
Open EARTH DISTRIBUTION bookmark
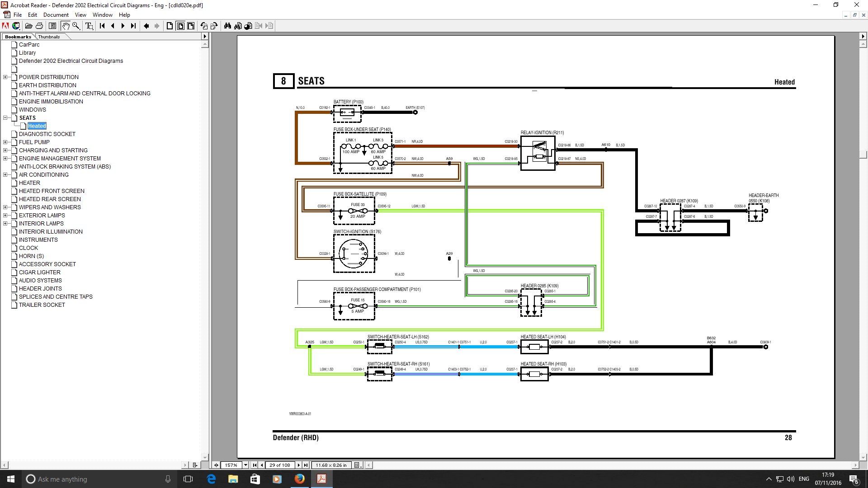click(47, 85)
